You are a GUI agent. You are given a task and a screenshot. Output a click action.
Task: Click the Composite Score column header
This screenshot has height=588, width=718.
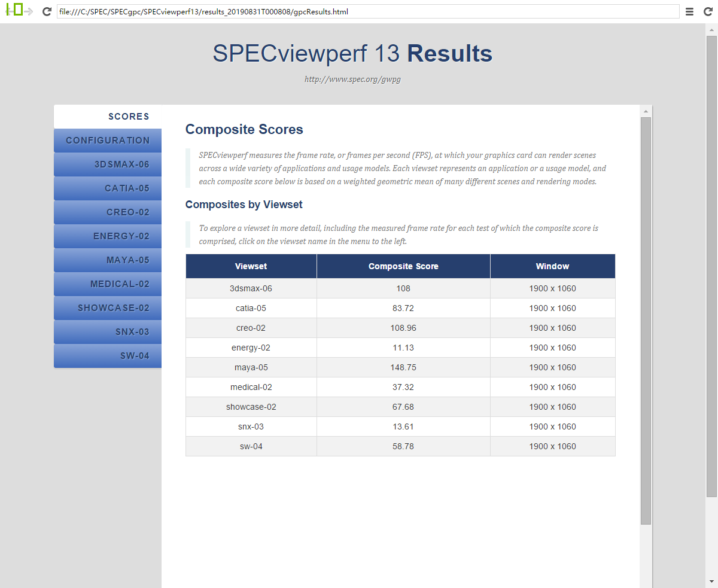pyautogui.click(x=403, y=266)
